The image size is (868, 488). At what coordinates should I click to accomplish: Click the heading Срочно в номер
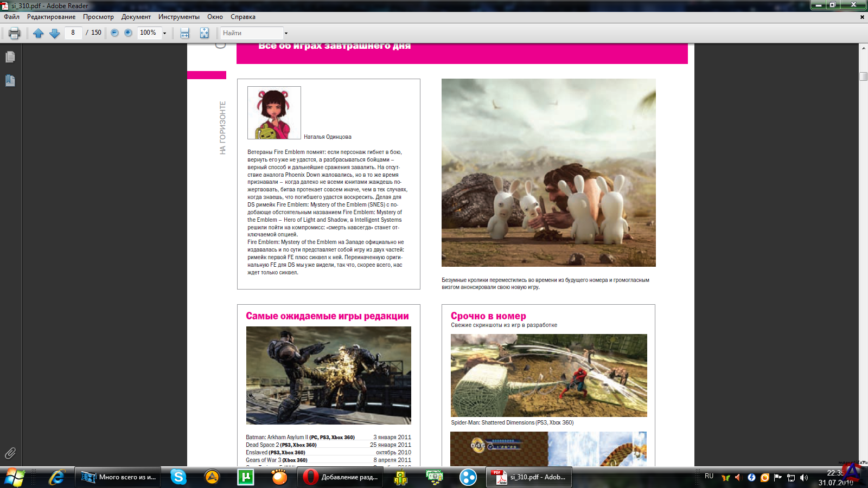pyautogui.click(x=488, y=316)
